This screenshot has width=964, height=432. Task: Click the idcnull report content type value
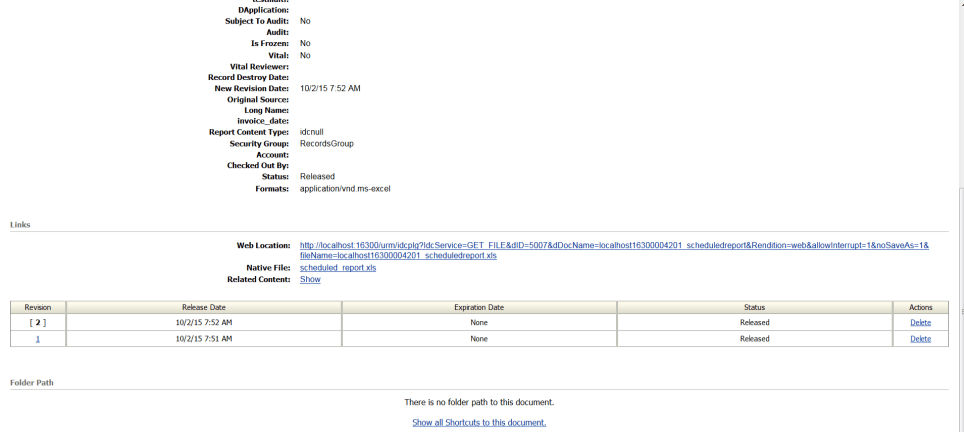(312, 132)
